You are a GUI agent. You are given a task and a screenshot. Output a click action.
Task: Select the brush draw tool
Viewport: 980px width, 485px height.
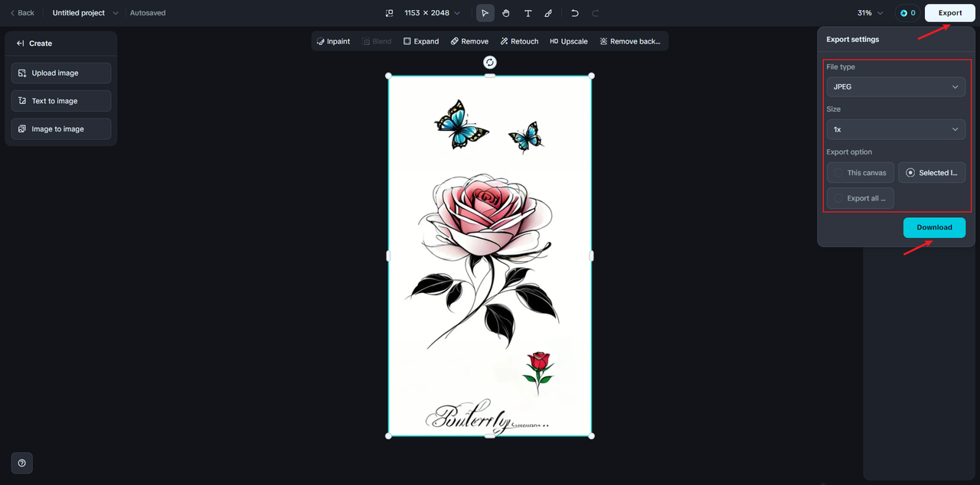(x=548, y=13)
